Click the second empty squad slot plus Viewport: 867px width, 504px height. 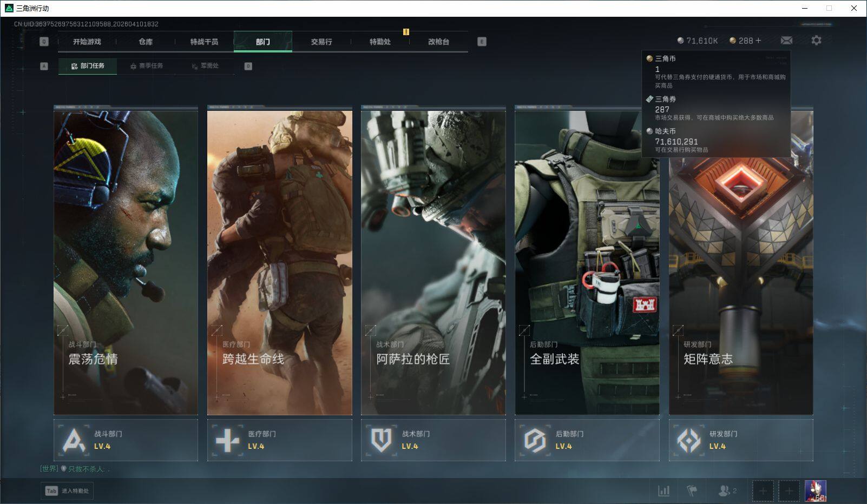coord(789,491)
